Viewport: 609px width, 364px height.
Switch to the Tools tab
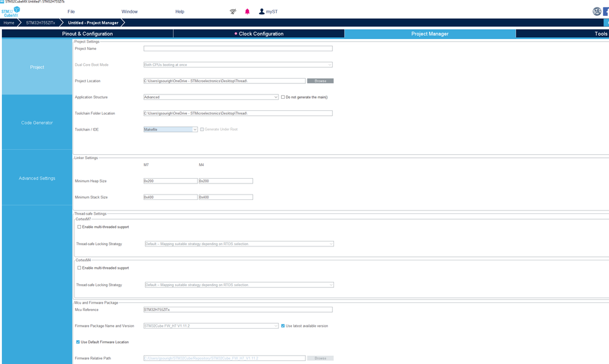563,34
